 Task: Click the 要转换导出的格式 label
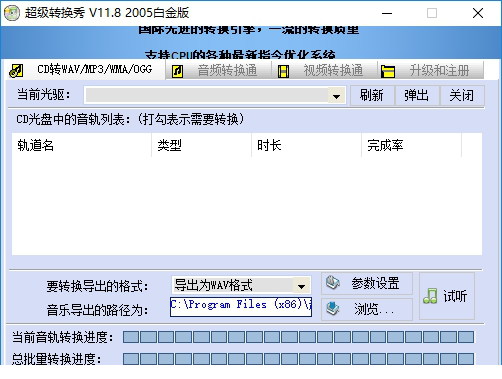(x=97, y=286)
